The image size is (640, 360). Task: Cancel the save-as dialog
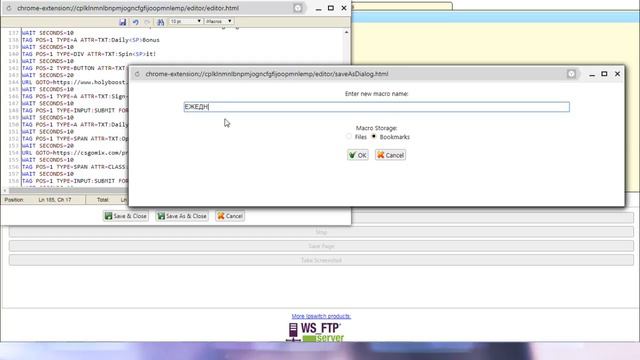(390, 155)
